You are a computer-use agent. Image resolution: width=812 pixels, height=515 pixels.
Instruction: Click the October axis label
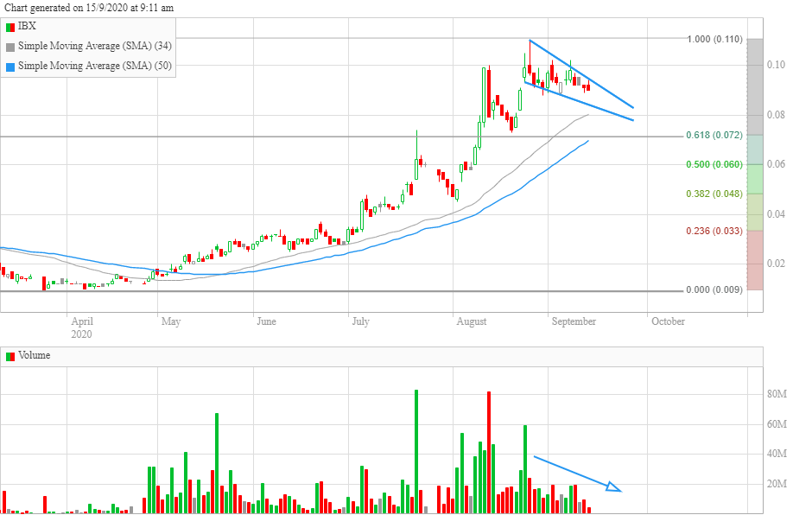coord(668,321)
